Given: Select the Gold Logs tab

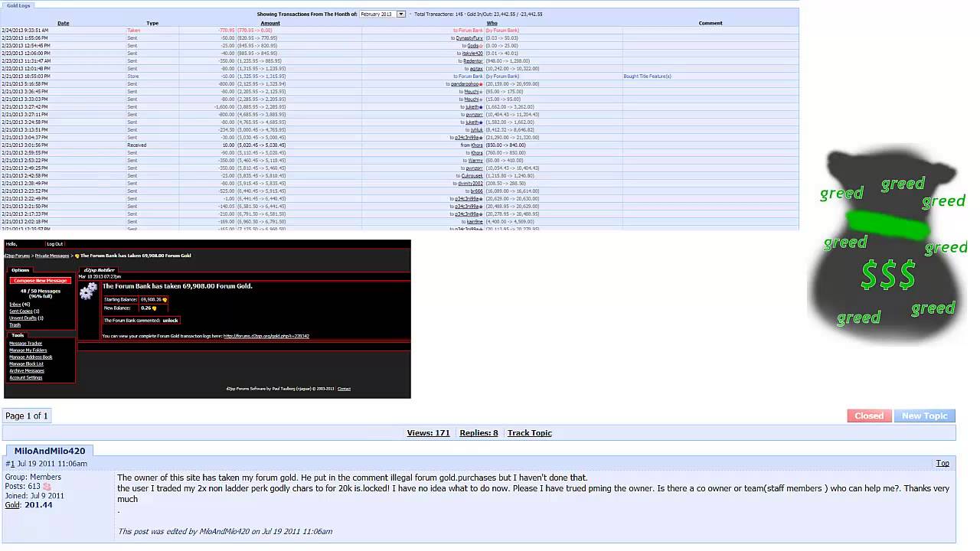Looking at the screenshot, I should click(x=18, y=5).
